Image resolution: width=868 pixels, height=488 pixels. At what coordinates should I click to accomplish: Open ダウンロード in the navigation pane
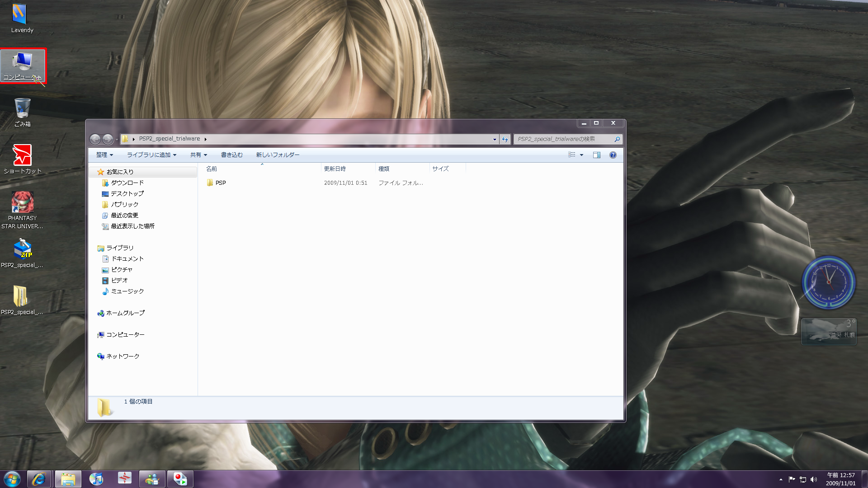tap(123, 183)
